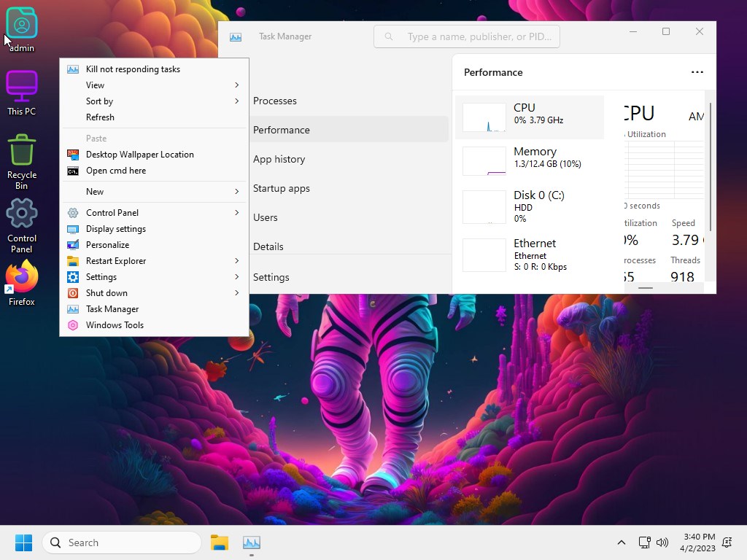Click the taskbar Search box
Viewport: 747px width, 560px height.
tap(122, 542)
